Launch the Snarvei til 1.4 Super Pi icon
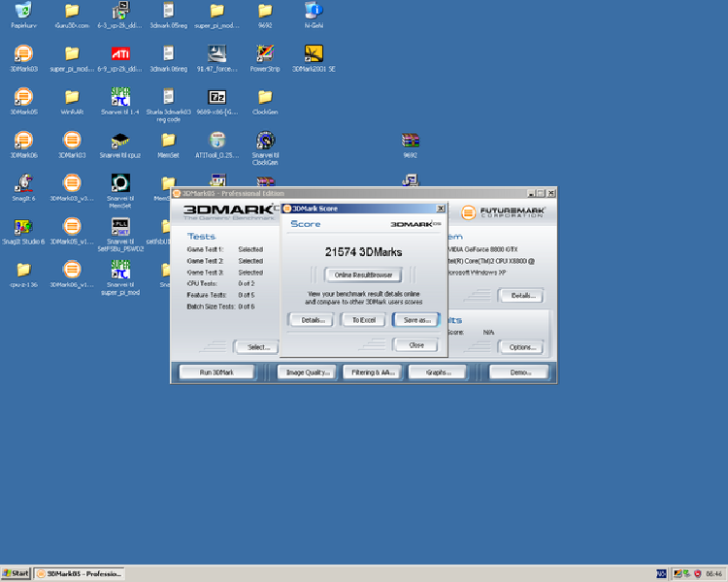 pos(120,102)
